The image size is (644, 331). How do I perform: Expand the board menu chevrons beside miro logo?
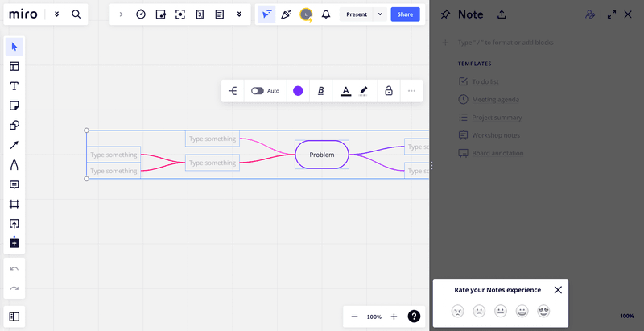(56, 14)
